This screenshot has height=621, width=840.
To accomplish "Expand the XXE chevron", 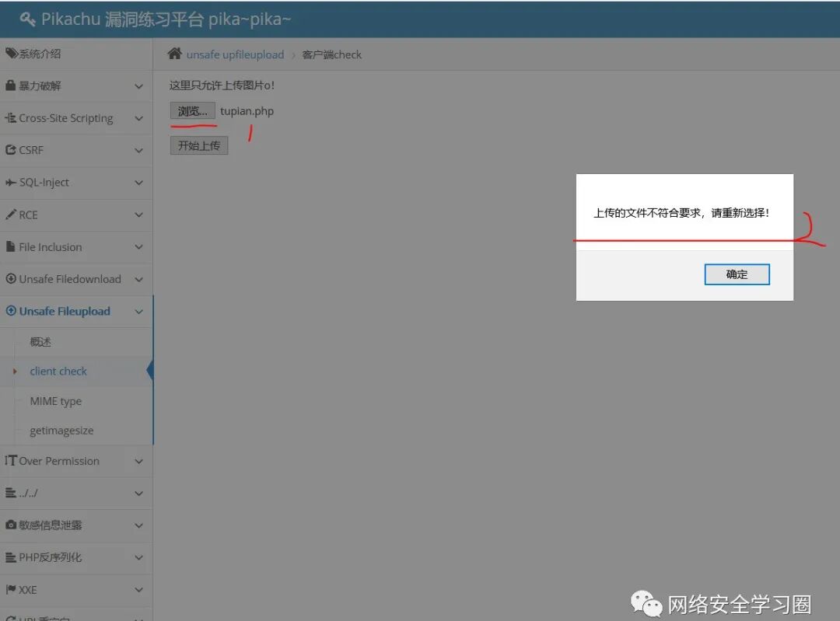I will point(138,589).
